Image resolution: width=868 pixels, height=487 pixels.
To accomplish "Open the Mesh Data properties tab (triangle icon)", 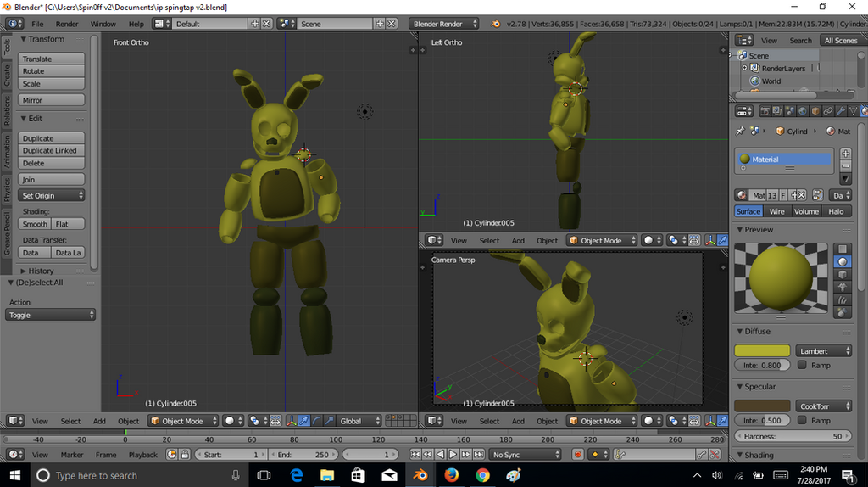I will coord(854,111).
